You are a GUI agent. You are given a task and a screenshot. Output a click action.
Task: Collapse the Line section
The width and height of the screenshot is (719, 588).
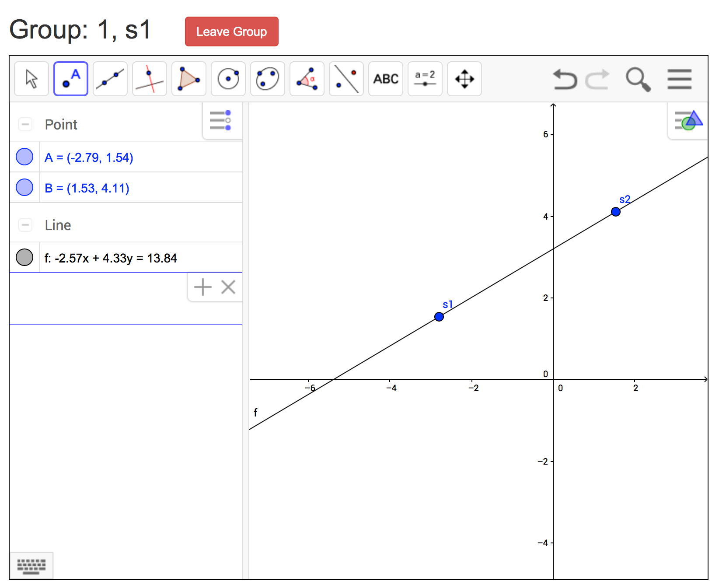(x=25, y=225)
